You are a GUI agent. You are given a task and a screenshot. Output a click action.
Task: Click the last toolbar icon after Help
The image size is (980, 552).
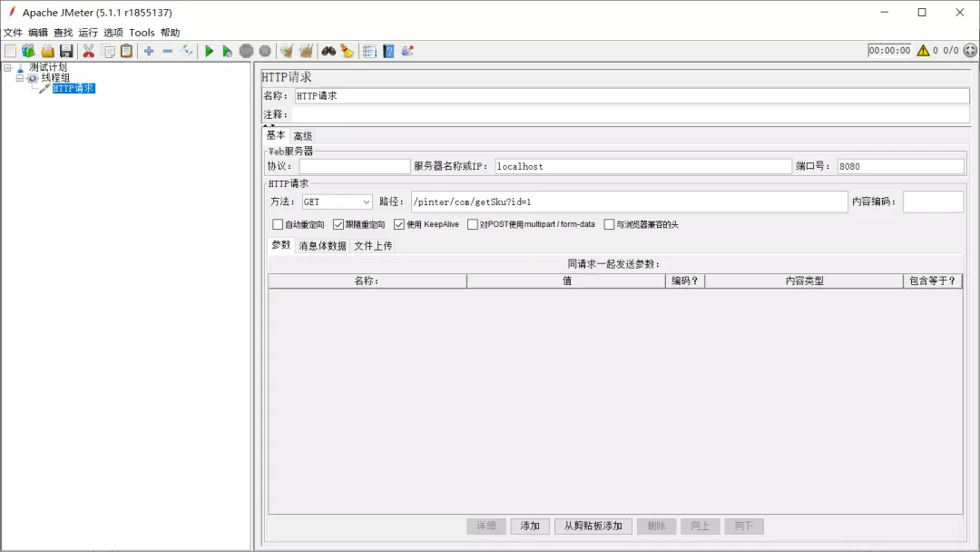407,51
